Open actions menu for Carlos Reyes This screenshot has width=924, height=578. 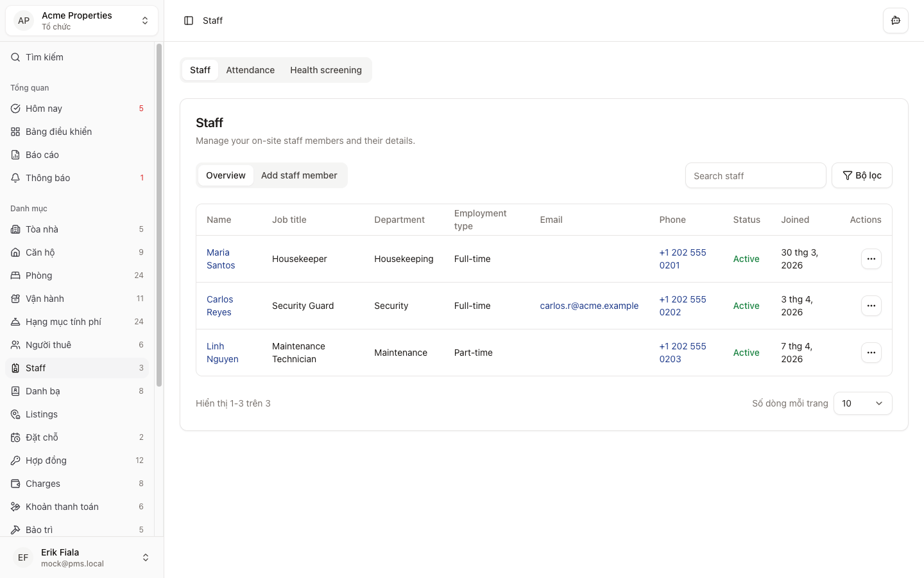coord(871,306)
